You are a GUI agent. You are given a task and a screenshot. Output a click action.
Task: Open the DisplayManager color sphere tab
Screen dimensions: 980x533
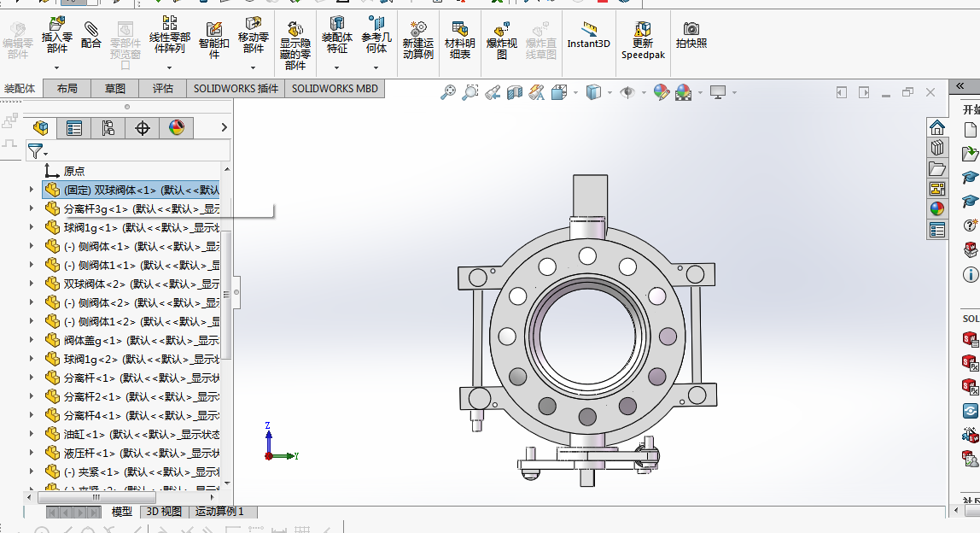(x=177, y=128)
